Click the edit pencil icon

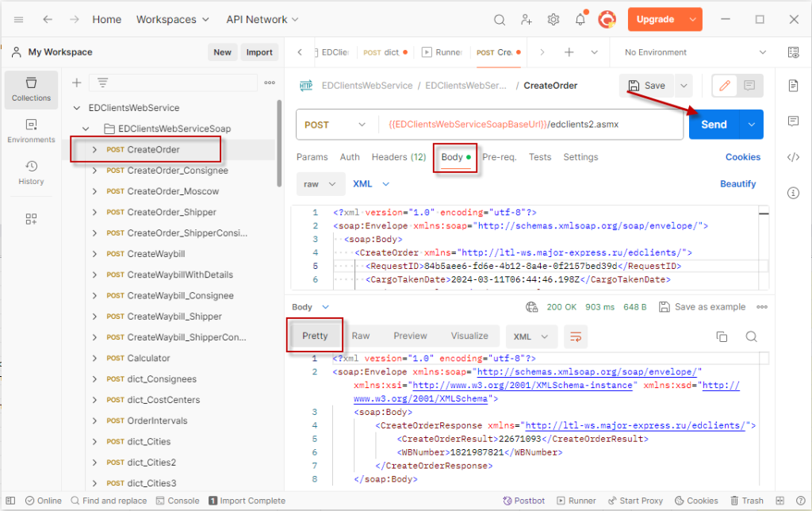[725, 86]
